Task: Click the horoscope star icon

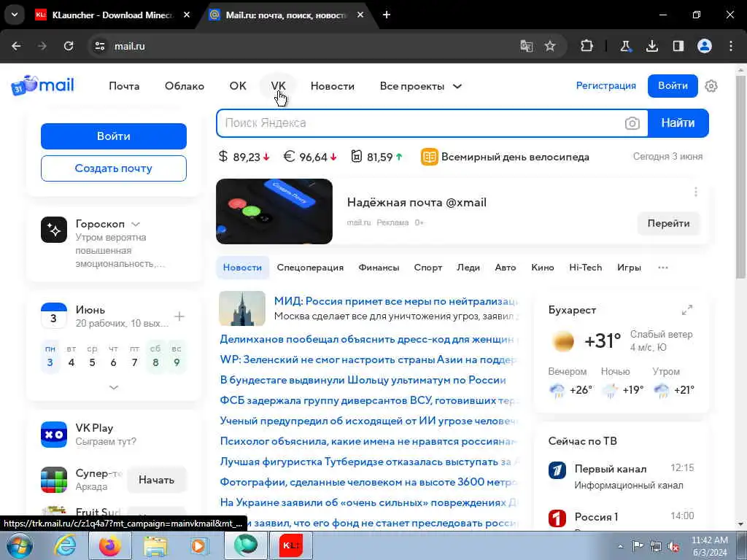Action: [x=54, y=230]
